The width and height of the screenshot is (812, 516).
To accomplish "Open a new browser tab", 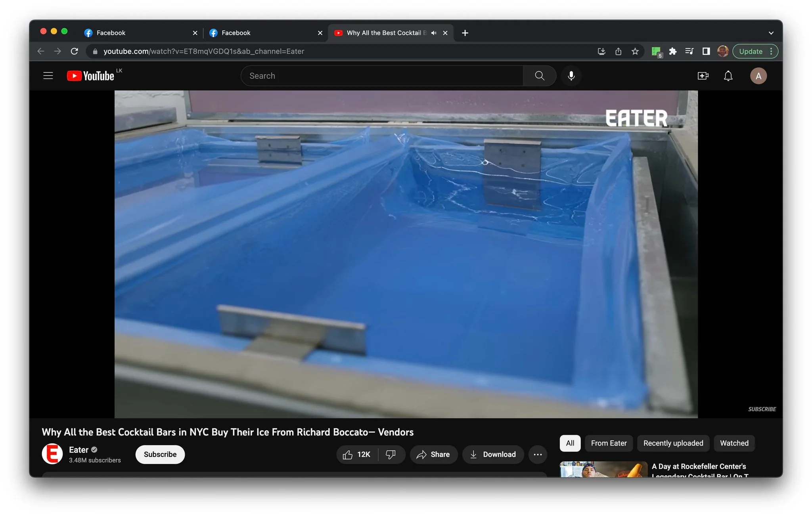I will click(x=465, y=33).
